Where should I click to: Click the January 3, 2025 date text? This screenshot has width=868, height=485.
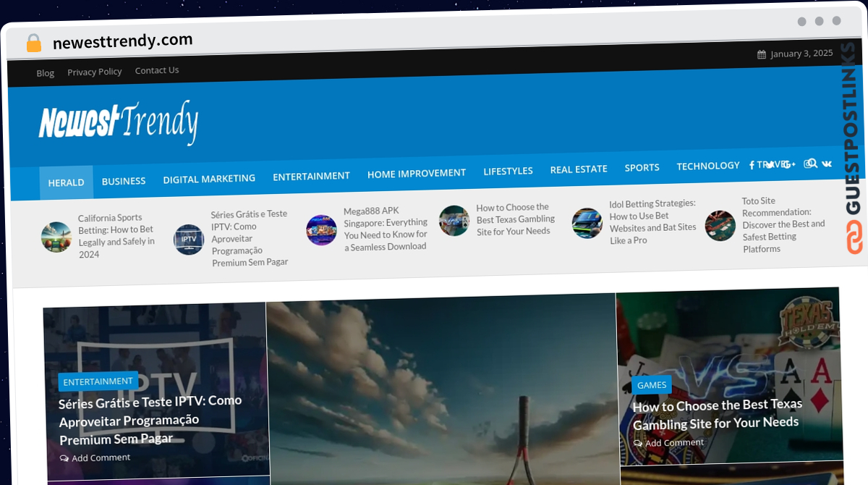[x=801, y=53]
